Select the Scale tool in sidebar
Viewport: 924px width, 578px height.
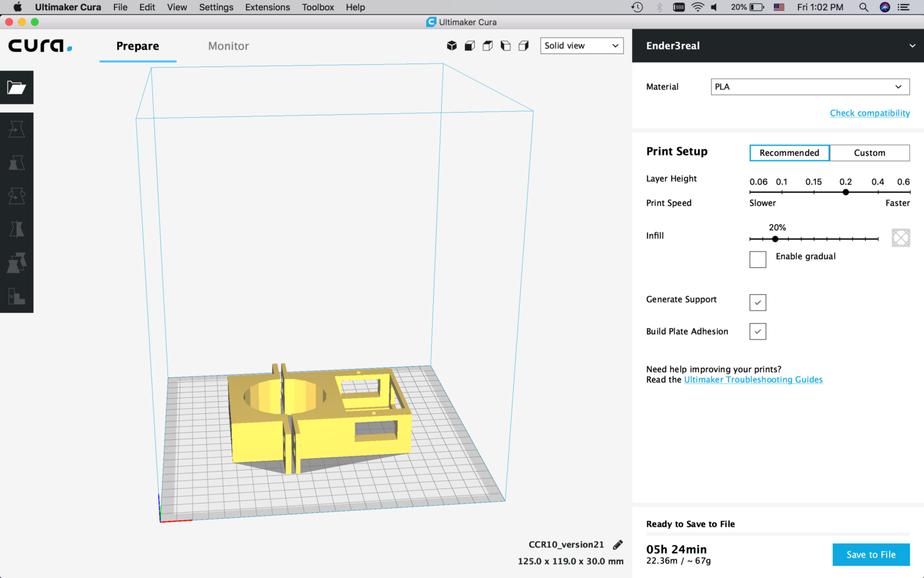pyautogui.click(x=16, y=163)
